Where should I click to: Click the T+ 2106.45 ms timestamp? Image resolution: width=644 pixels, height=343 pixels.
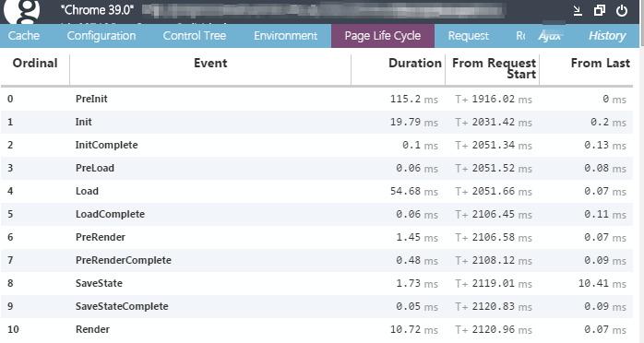[494, 214]
